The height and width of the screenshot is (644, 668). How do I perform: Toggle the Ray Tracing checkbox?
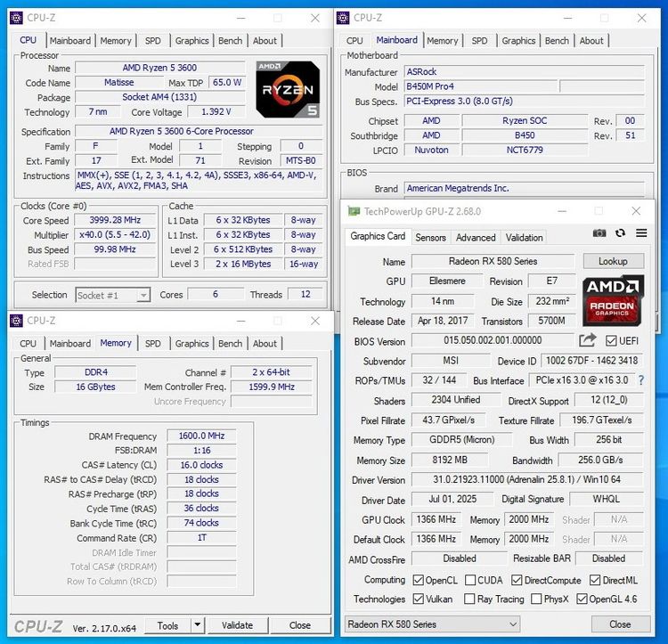pyautogui.click(x=469, y=599)
